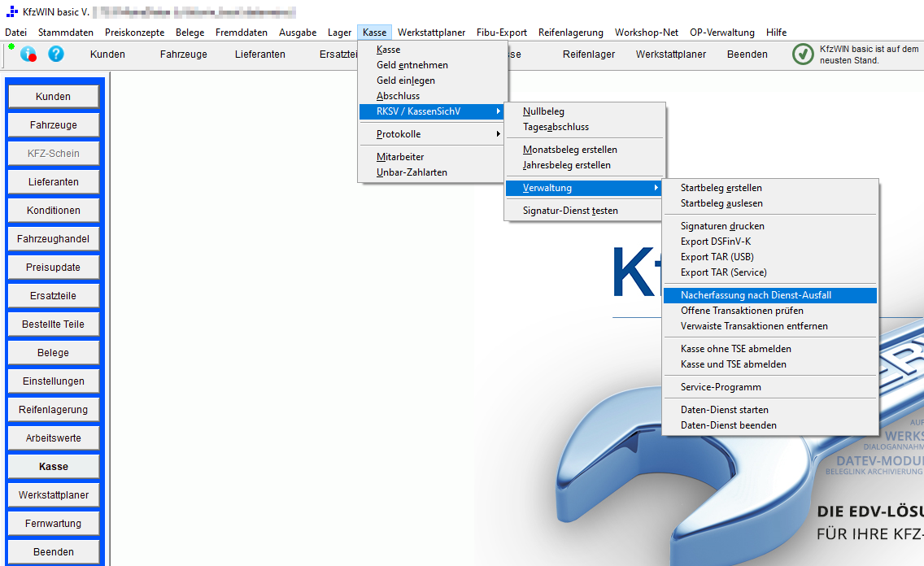Click the Einstellungen sidebar button
This screenshot has height=566, width=924.
53,381
